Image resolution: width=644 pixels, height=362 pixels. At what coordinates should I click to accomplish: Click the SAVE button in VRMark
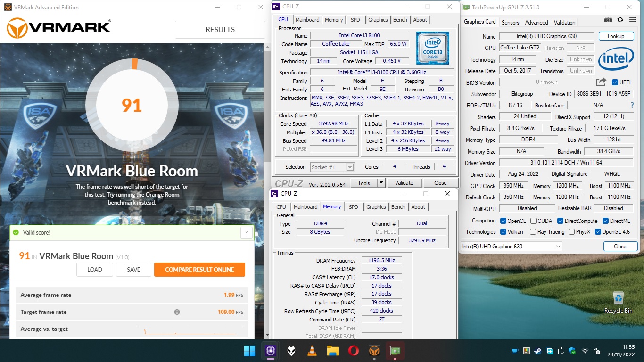133,270
